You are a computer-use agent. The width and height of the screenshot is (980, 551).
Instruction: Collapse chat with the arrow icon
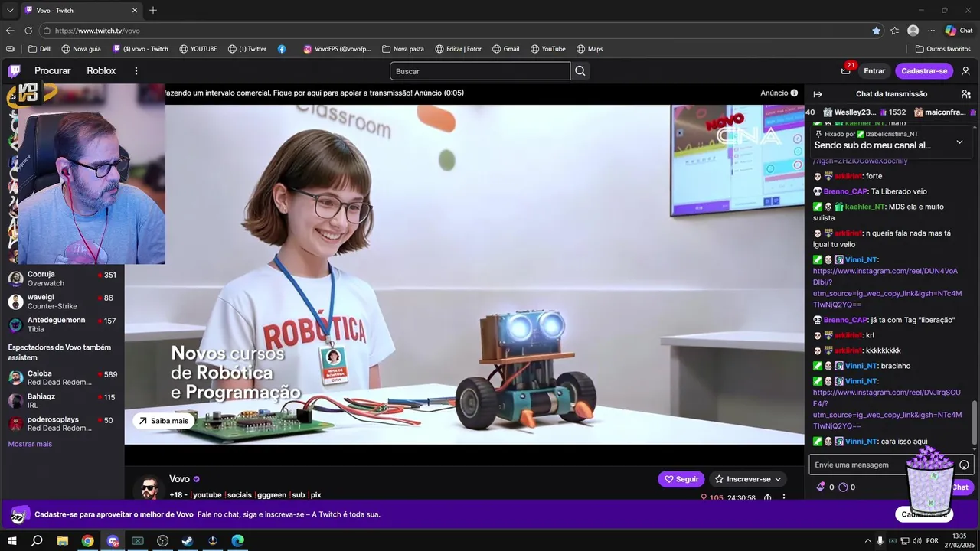(818, 94)
